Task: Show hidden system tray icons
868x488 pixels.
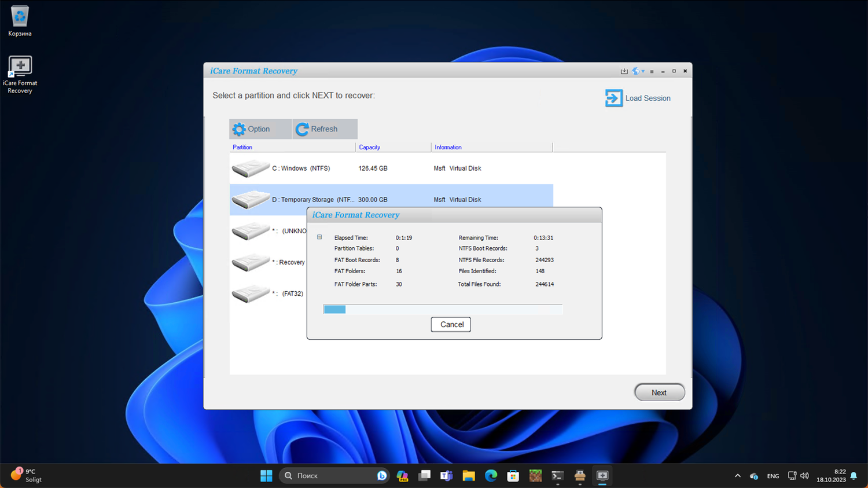Action: 737,476
